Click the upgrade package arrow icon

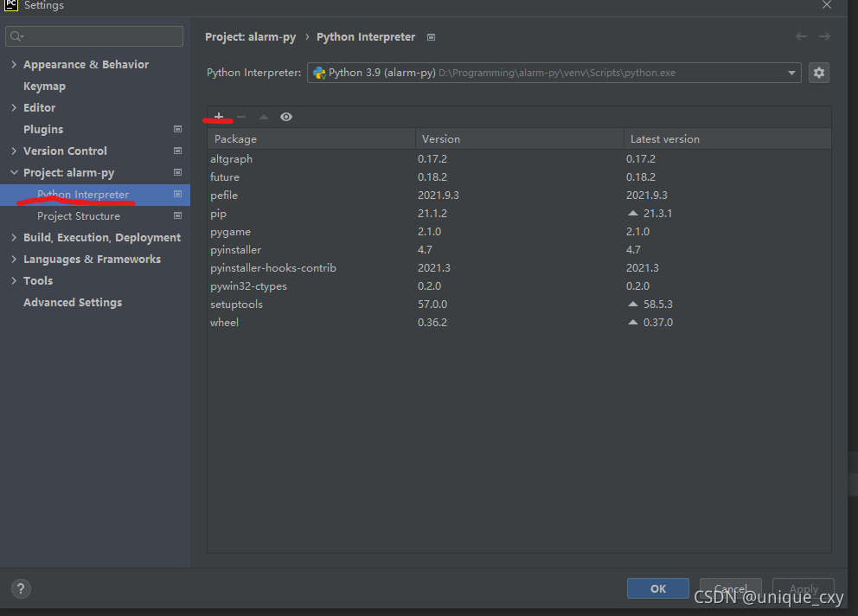click(264, 117)
